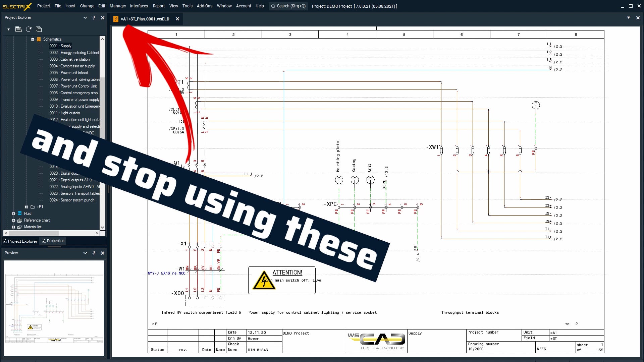Click the Reference chart icon in tree
This screenshot has width=644, height=362.
[x=20, y=220]
